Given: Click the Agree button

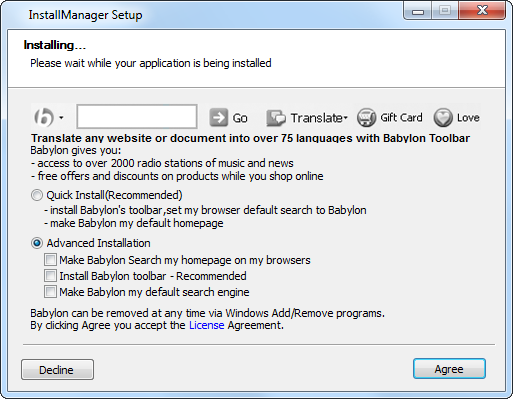Looking at the screenshot, I should [449, 369].
